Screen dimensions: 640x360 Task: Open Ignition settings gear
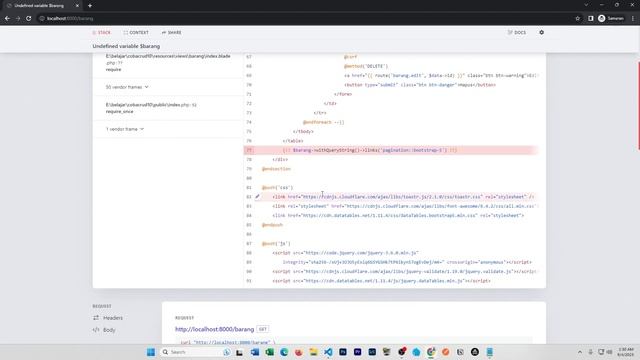[x=541, y=32]
